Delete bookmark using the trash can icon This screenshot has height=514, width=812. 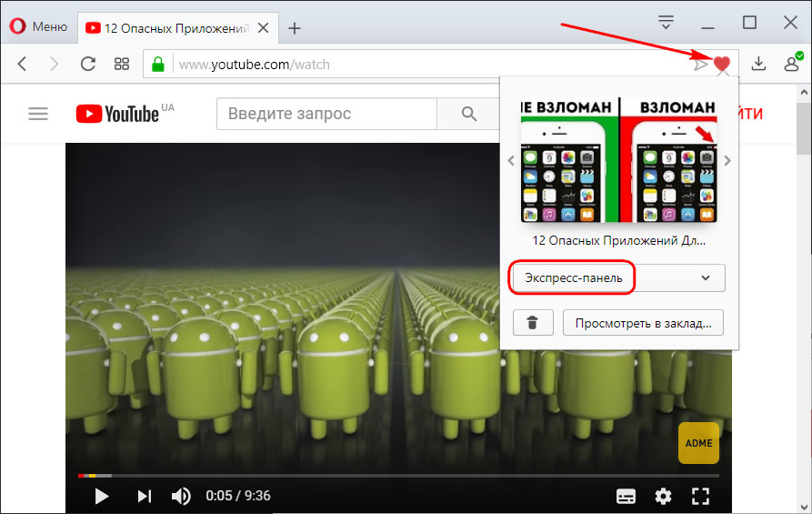point(533,322)
